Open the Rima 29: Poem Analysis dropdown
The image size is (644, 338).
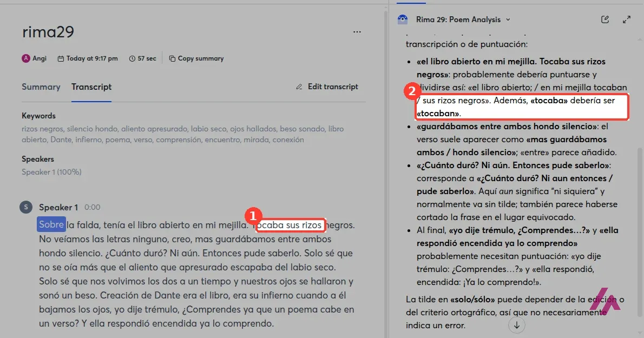[463, 19]
